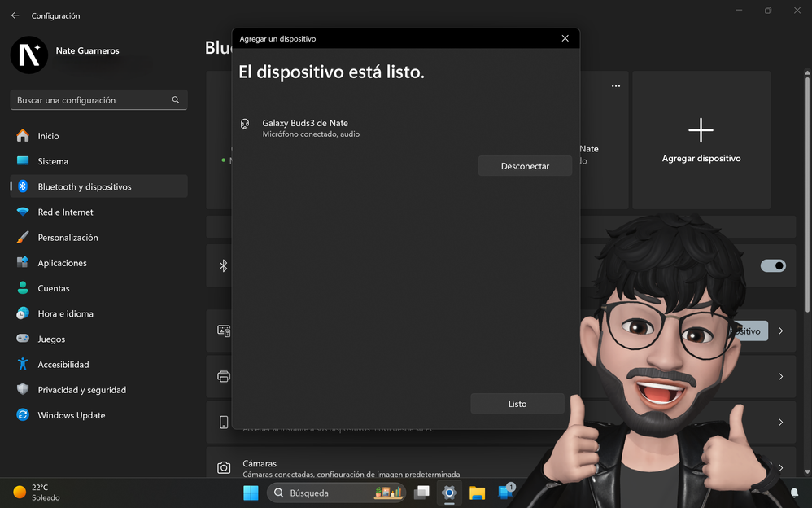The width and height of the screenshot is (812, 508).
Task: Open the three-dots menu on device card
Action: 616,86
